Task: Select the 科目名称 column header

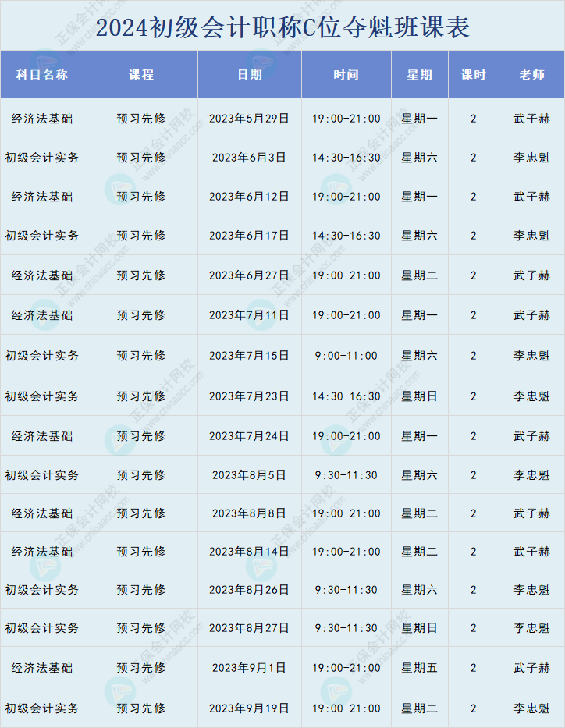Action: [x=42, y=74]
